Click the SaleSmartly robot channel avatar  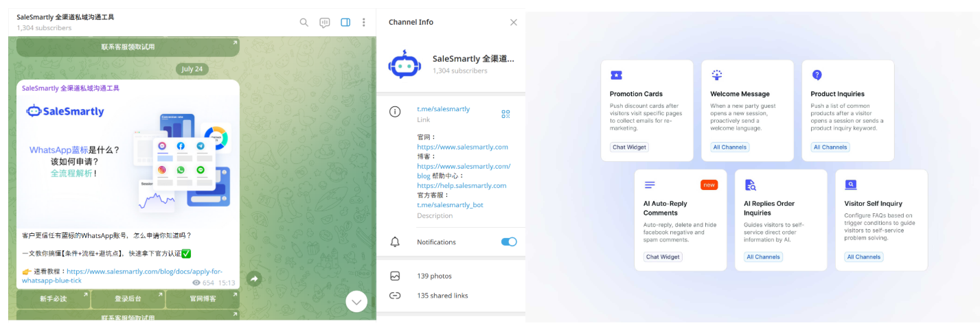coord(404,64)
